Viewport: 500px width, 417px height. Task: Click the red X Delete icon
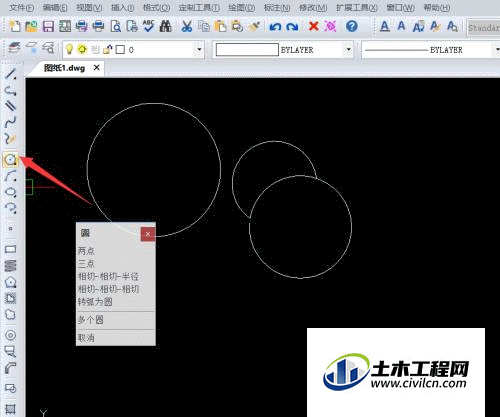click(313, 26)
